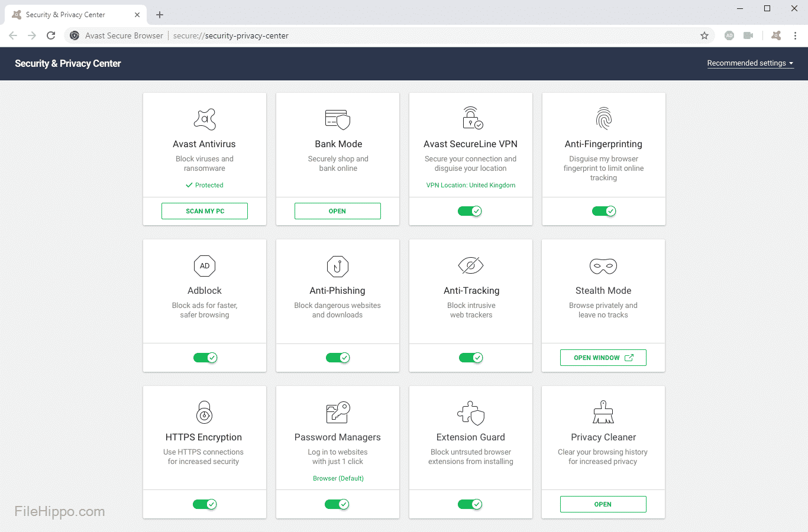Image resolution: width=808 pixels, height=532 pixels.
Task: Click the Adblock extension icon in toolbar
Action: 729,35
